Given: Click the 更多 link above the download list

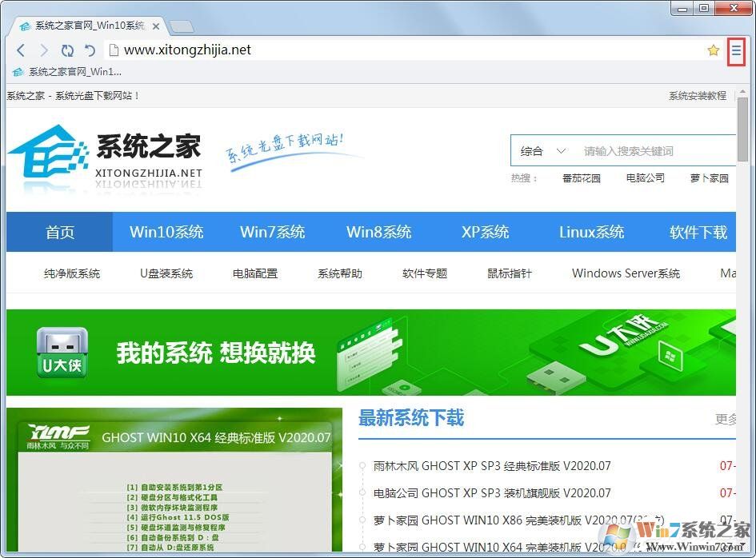Looking at the screenshot, I should pos(726,419).
